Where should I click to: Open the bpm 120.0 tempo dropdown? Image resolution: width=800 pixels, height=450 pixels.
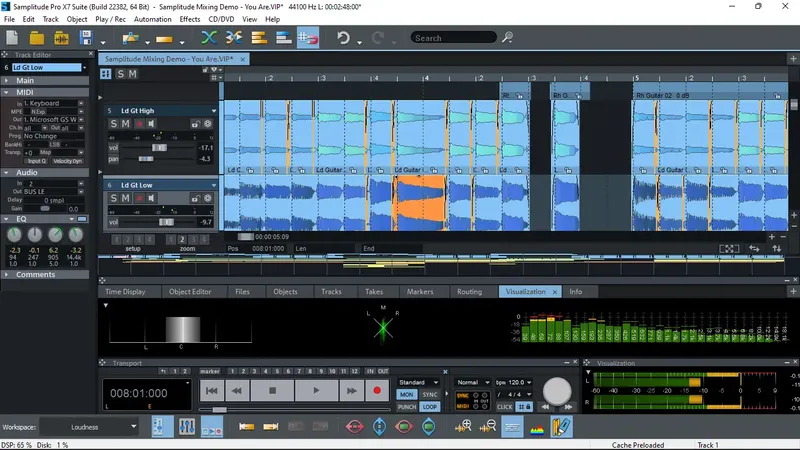pos(529,383)
